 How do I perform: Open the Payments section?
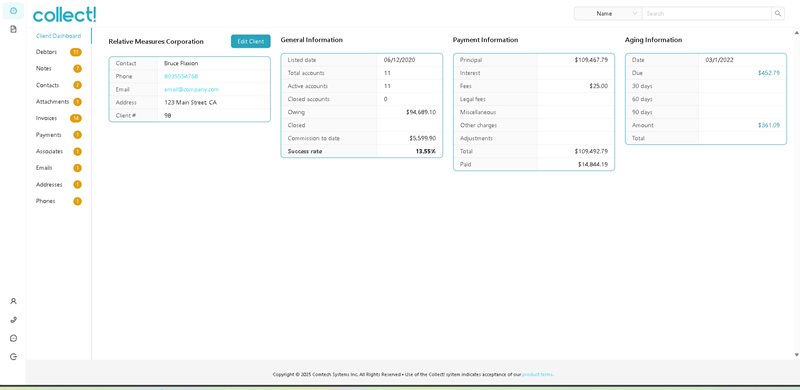tap(48, 135)
